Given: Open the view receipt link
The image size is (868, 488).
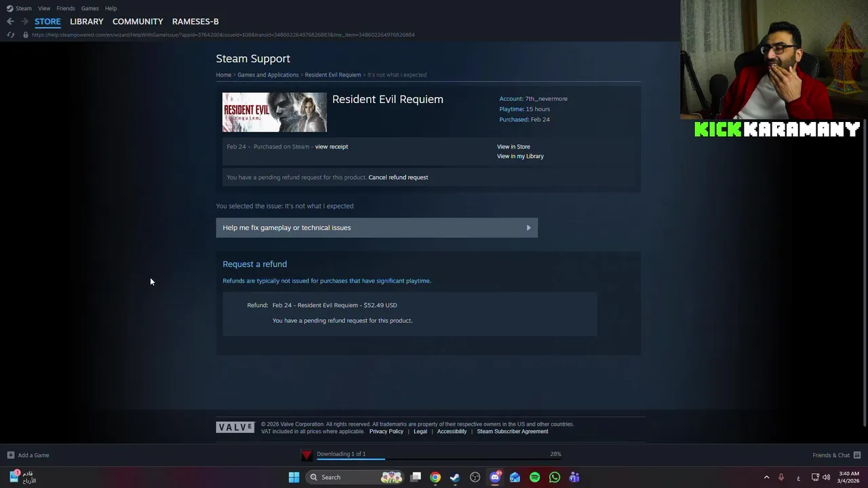Looking at the screenshot, I should pyautogui.click(x=332, y=146).
